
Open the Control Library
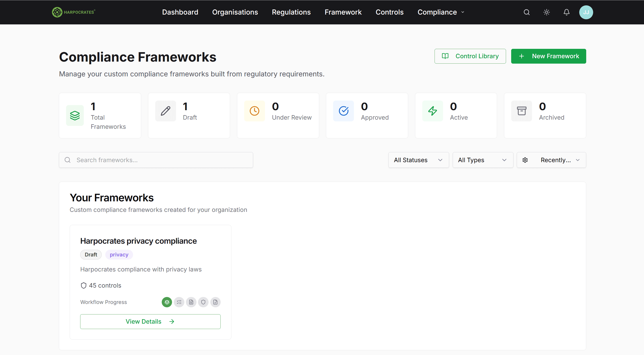(470, 56)
